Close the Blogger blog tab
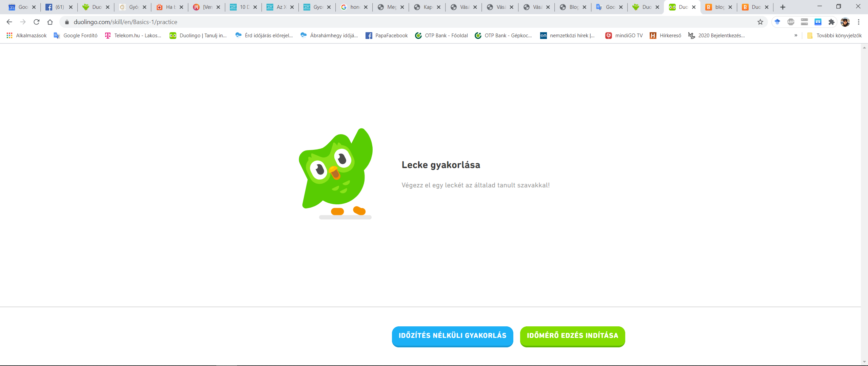This screenshot has width=868, height=366. [730, 7]
